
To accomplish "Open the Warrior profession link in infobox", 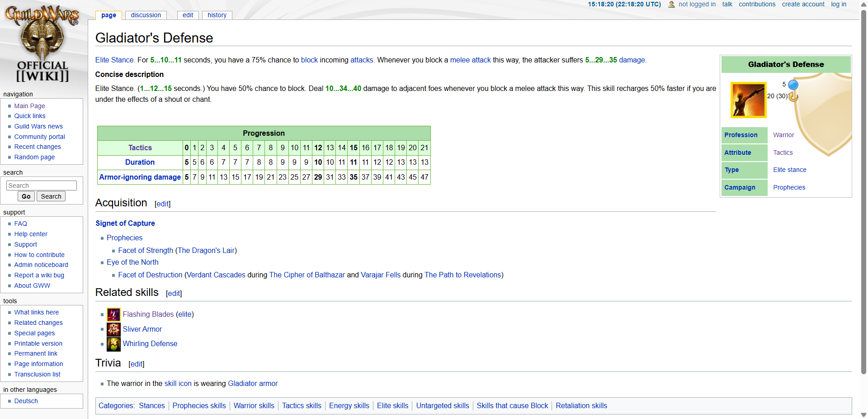I will point(783,135).
